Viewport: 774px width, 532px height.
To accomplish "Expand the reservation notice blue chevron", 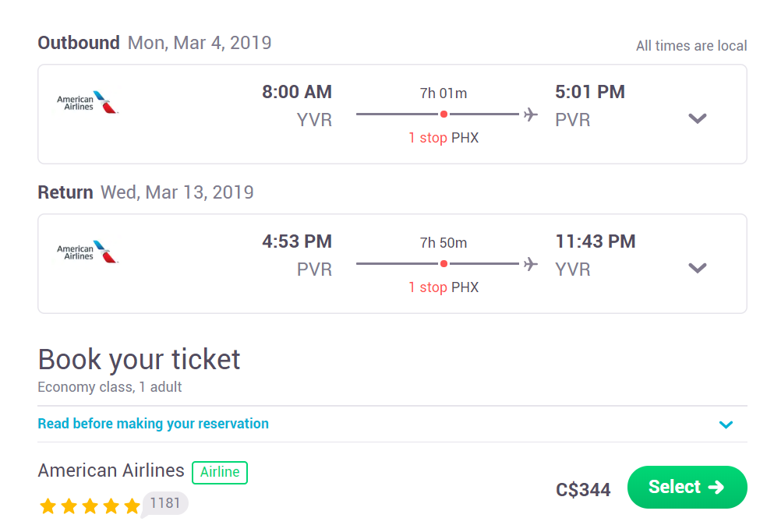I will point(726,425).
